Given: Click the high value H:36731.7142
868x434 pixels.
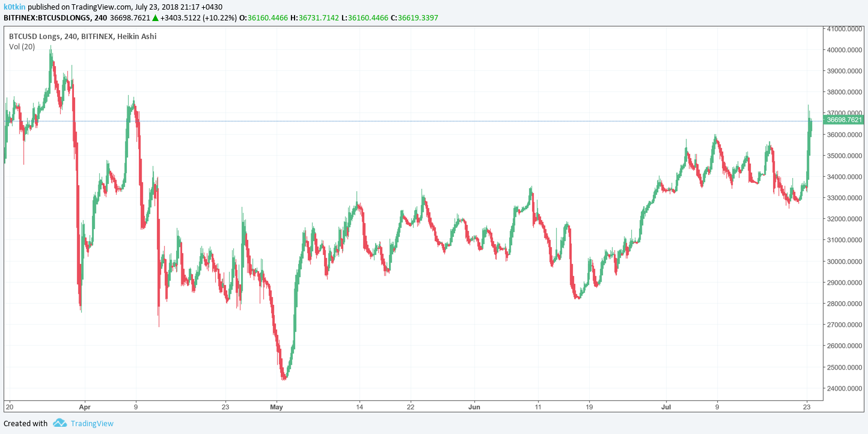Looking at the screenshot, I should pos(316,18).
